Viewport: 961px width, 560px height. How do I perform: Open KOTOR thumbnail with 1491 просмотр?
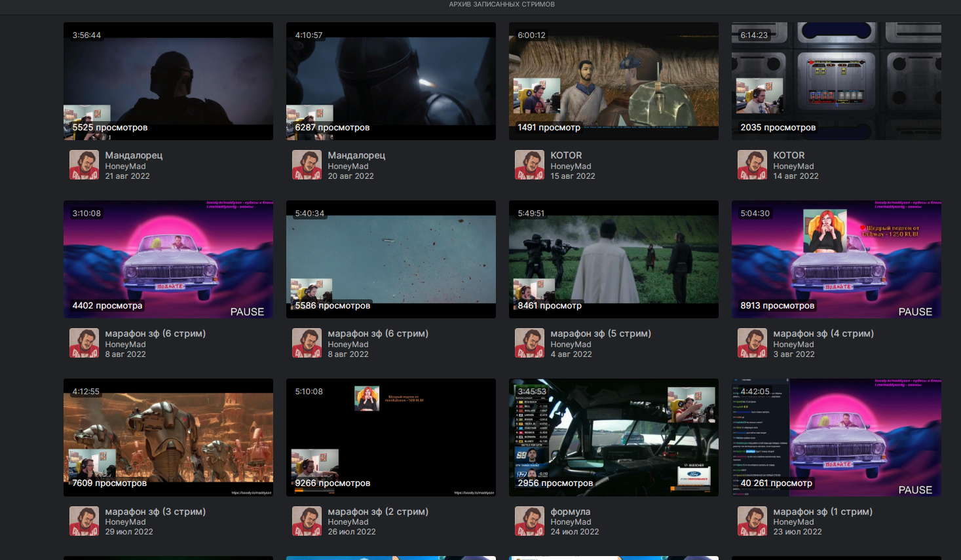click(x=614, y=81)
